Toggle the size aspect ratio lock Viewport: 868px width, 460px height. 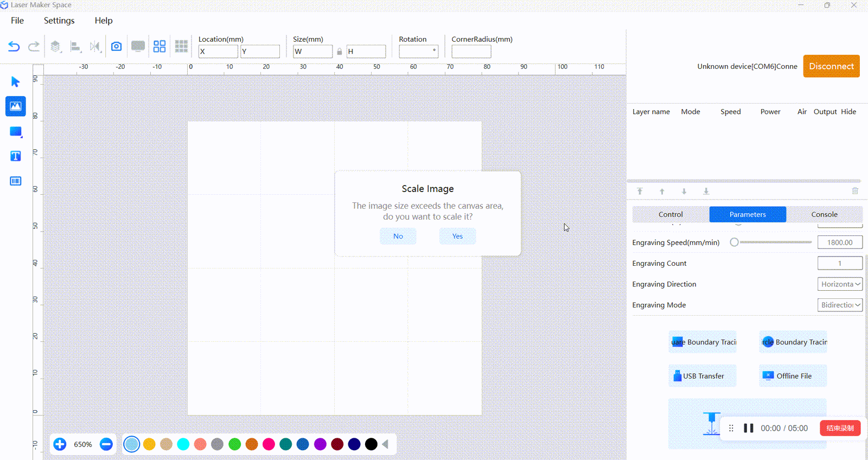[x=340, y=52]
